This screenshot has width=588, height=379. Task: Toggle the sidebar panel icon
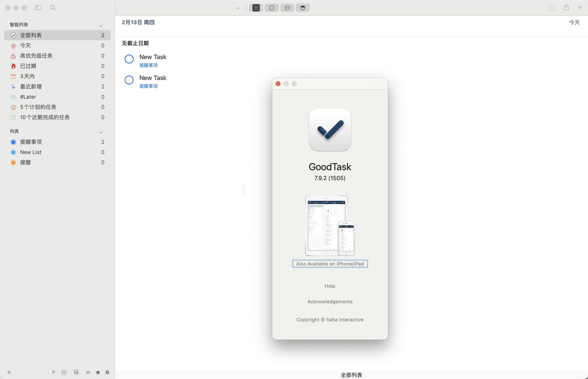point(38,8)
